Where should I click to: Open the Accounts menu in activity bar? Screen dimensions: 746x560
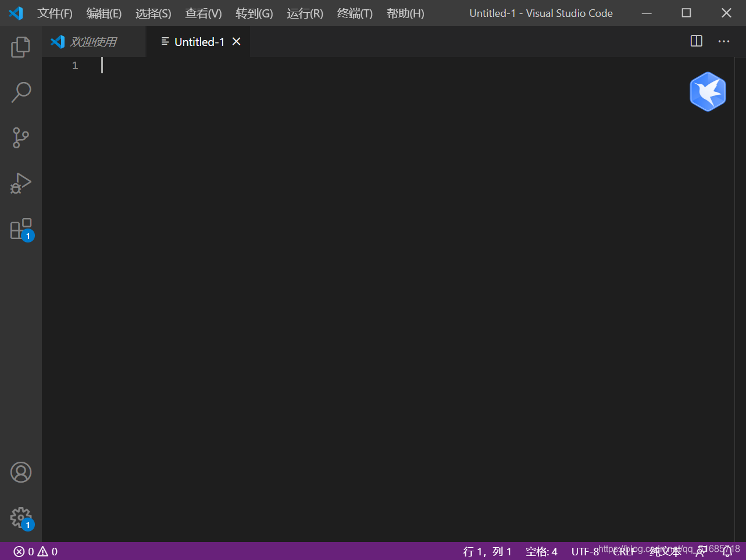click(21, 472)
